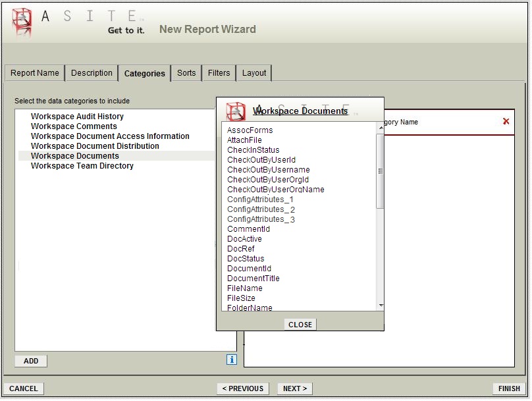Click the CheckOutByUserId field
This screenshot has height=401, width=532.
[x=261, y=160]
